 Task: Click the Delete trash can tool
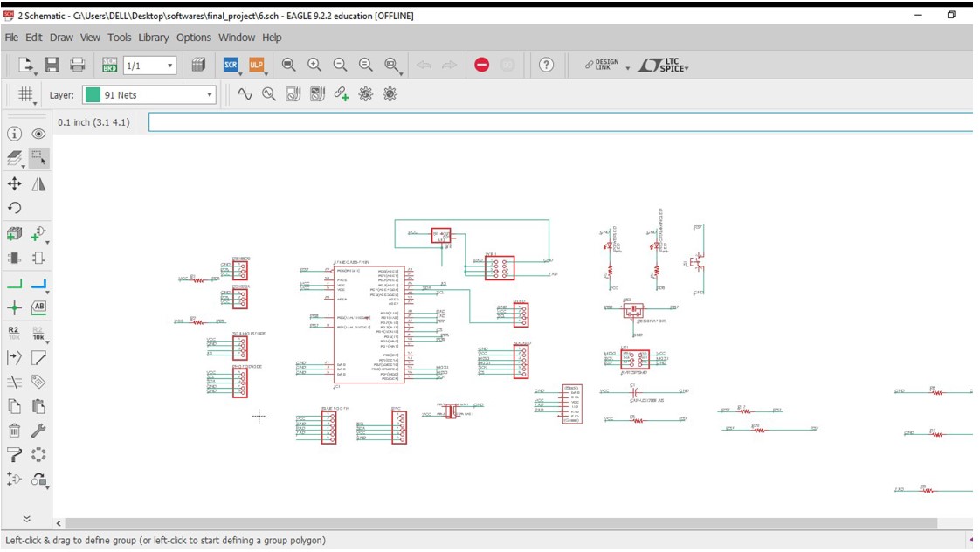point(14,431)
